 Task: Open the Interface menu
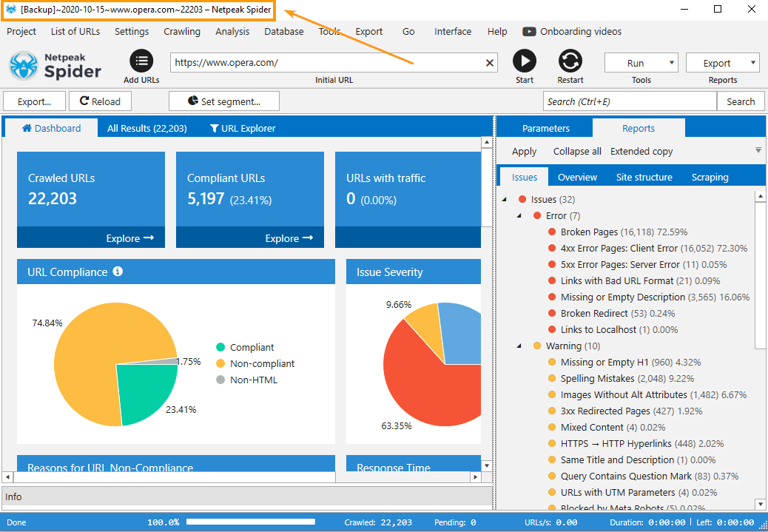(x=453, y=32)
